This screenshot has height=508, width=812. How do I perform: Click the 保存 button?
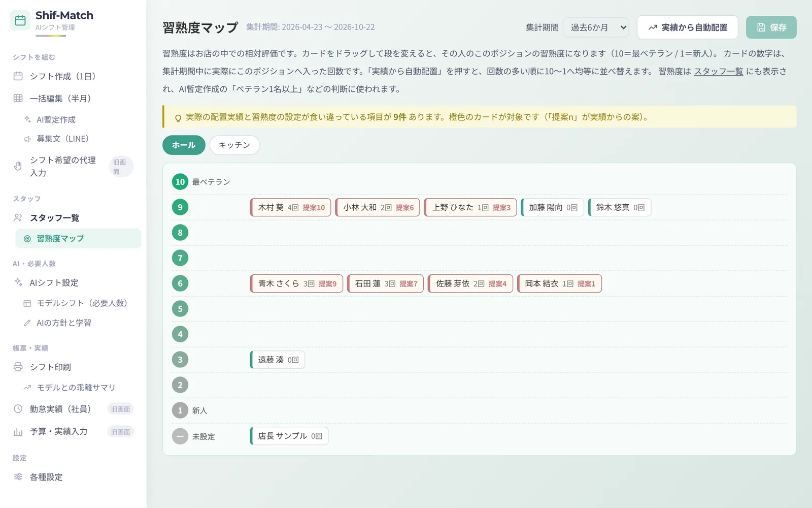(771, 27)
